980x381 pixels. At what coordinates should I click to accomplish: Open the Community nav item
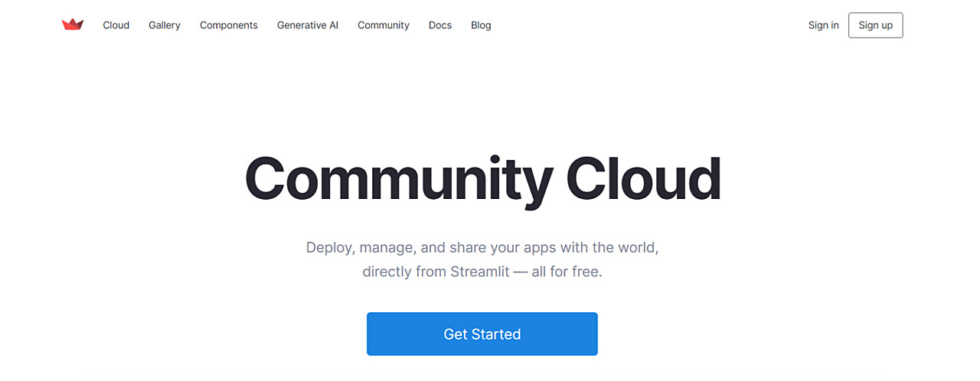[x=384, y=25]
